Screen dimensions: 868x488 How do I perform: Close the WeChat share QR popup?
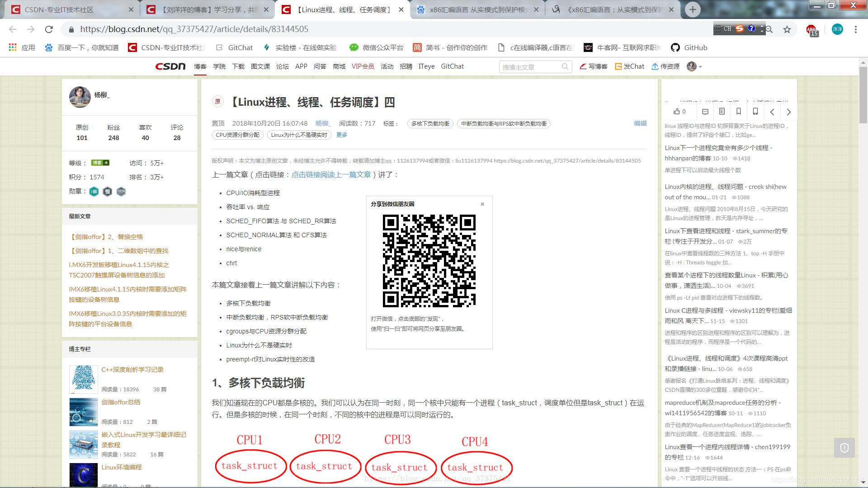click(482, 204)
